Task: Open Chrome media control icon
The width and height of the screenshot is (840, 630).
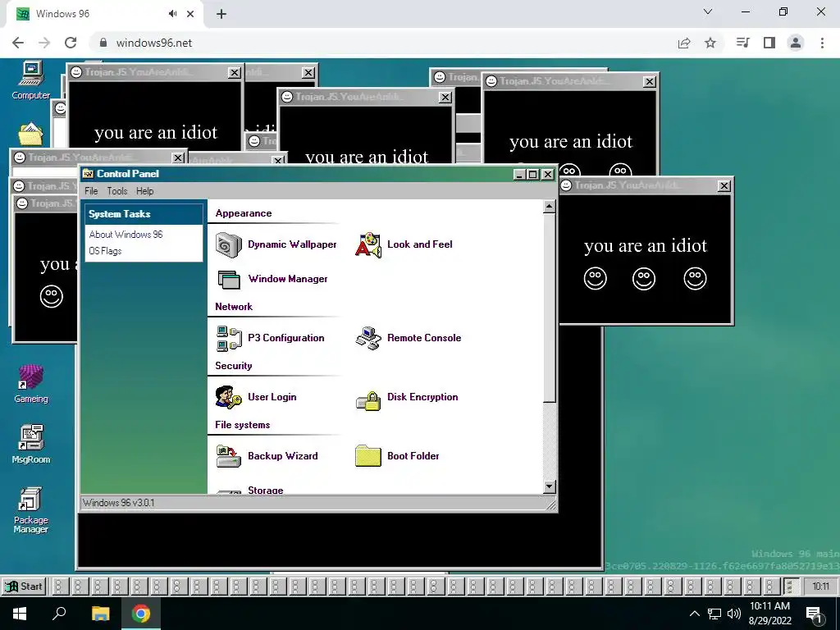Action: pos(742,43)
